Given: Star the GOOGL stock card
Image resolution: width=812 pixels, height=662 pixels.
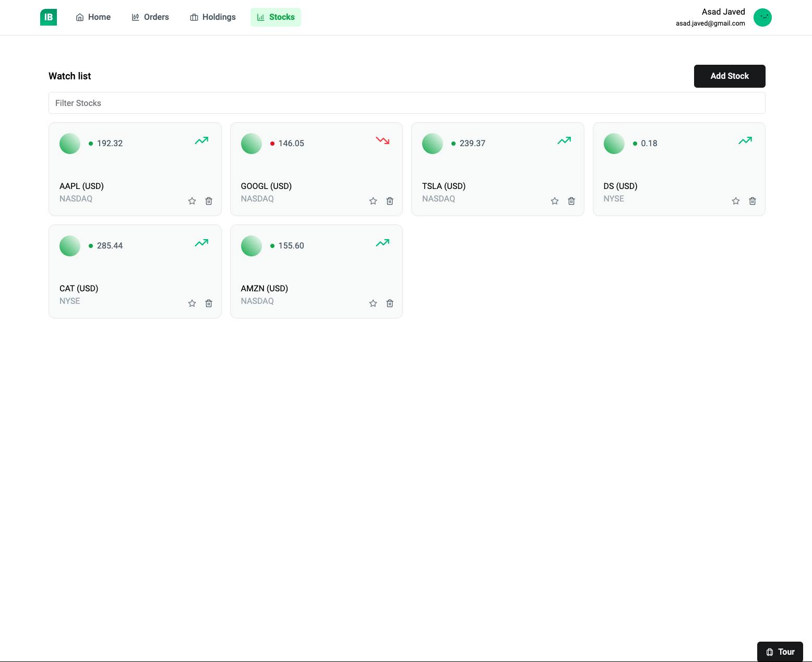Looking at the screenshot, I should click(373, 201).
